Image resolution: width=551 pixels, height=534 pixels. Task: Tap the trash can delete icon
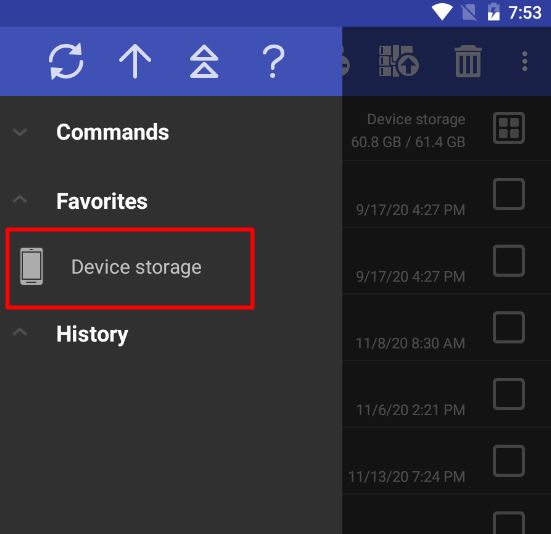(x=468, y=61)
